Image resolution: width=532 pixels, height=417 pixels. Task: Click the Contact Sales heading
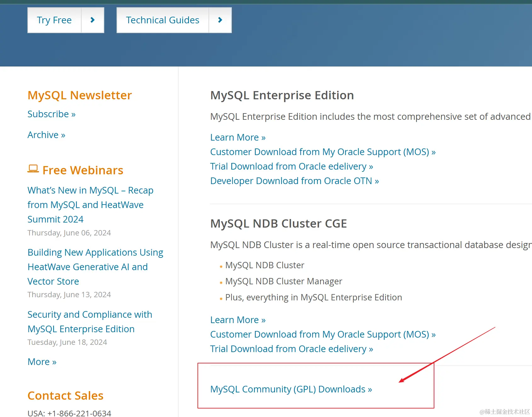click(66, 396)
